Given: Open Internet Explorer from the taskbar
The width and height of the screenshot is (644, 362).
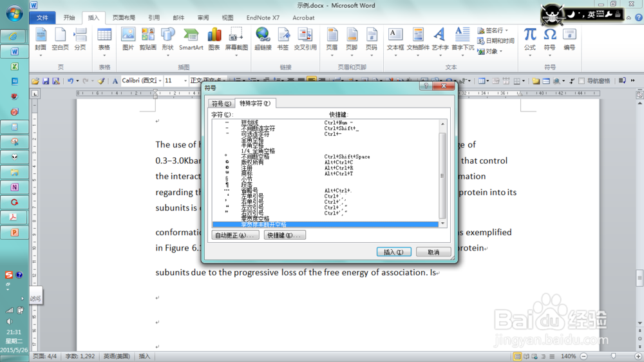Looking at the screenshot, I should pos(14,36).
